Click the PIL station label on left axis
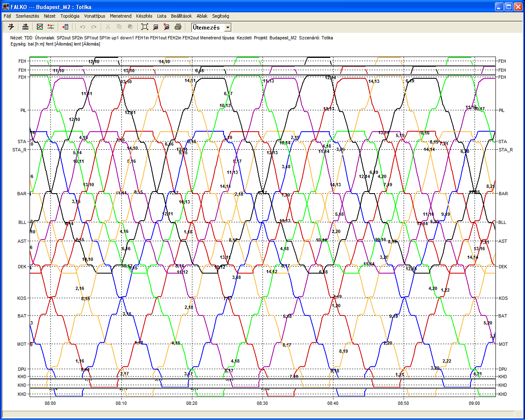525x420 pixels. coord(23,110)
